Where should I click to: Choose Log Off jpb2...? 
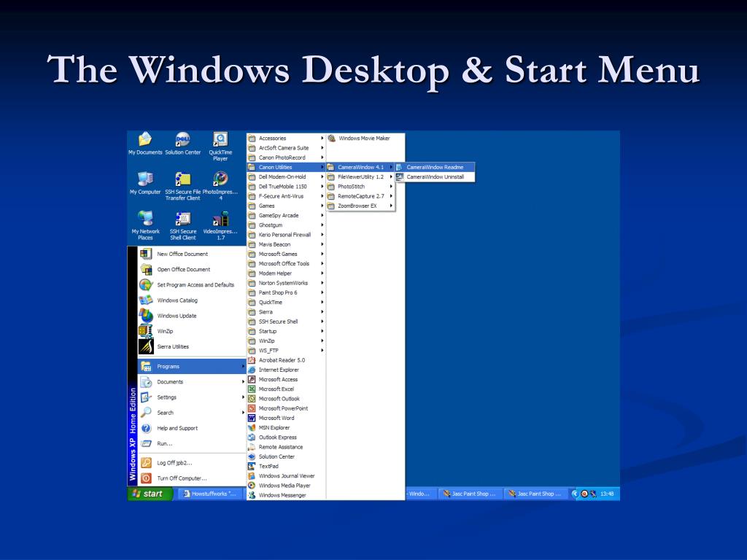(192, 463)
